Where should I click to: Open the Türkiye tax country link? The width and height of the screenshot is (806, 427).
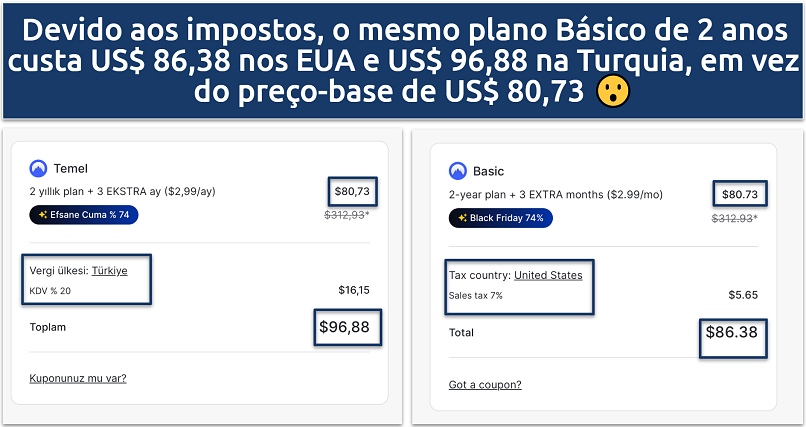pos(109,271)
